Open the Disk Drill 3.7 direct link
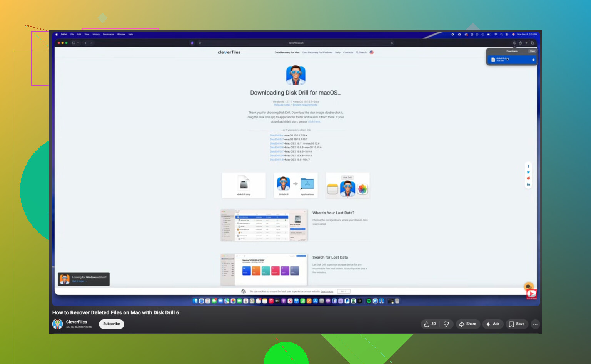Viewport: 591px width, 364px height. 277,151
